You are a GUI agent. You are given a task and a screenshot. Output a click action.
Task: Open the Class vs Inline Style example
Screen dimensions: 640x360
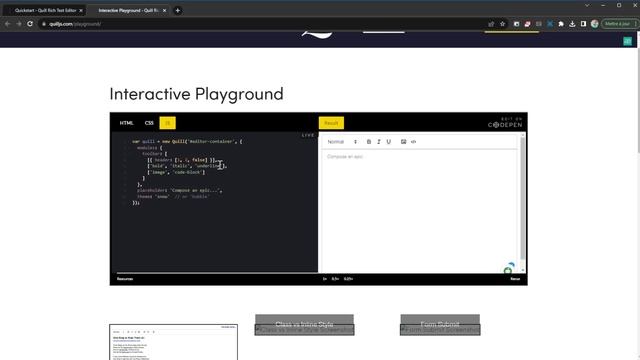click(x=304, y=325)
